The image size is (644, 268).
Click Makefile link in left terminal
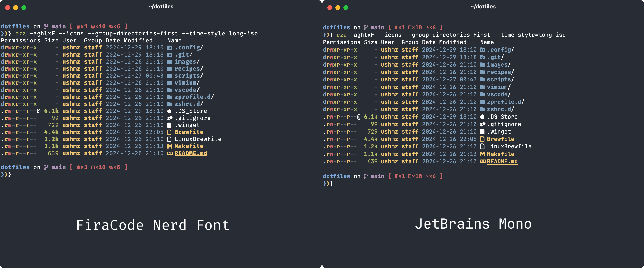coord(189,146)
